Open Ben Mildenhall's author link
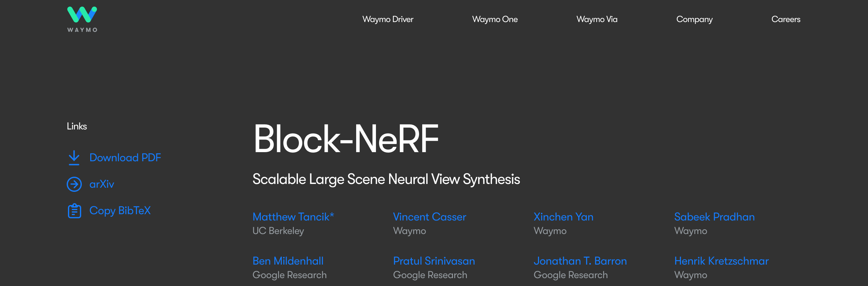Viewport: 868px width, 286px height. point(288,261)
